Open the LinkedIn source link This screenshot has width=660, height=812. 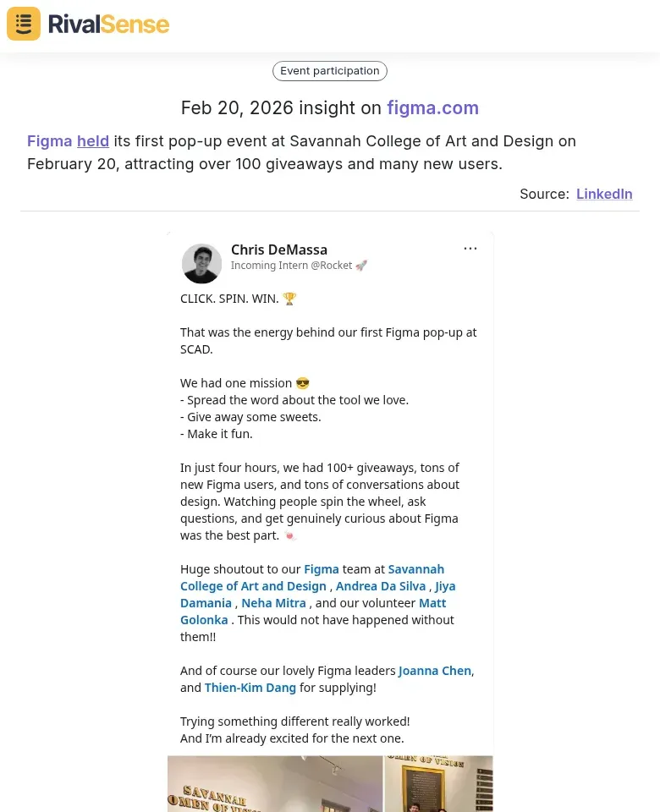coord(604,194)
